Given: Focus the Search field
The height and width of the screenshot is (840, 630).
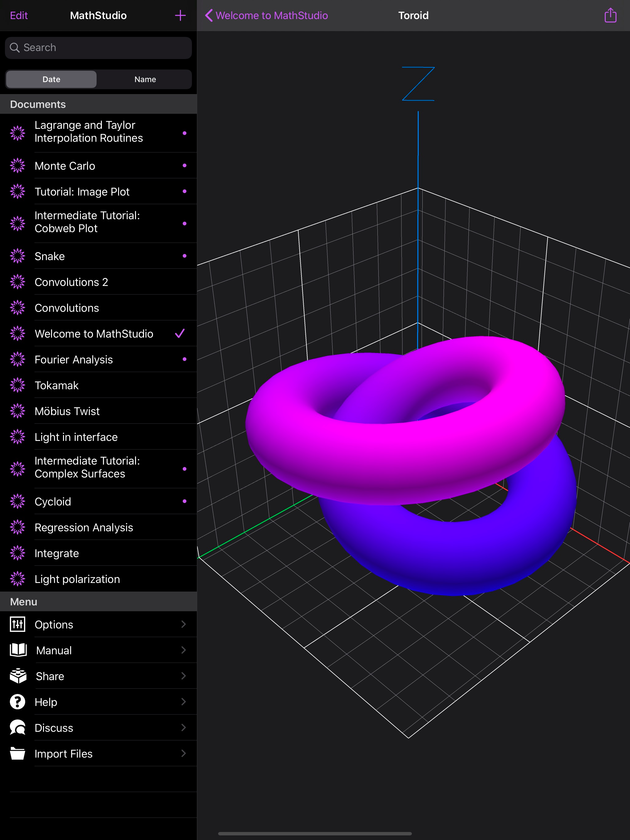Looking at the screenshot, I should [x=98, y=48].
